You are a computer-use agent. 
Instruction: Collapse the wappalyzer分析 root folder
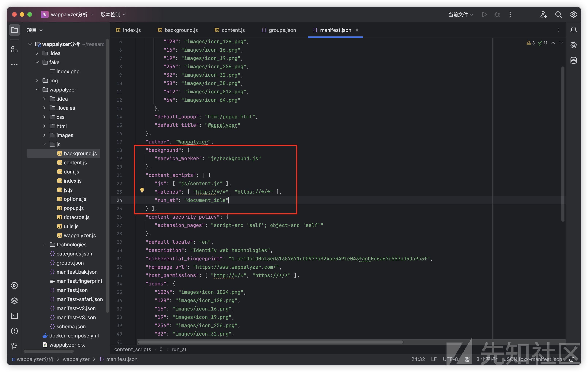[x=30, y=44]
